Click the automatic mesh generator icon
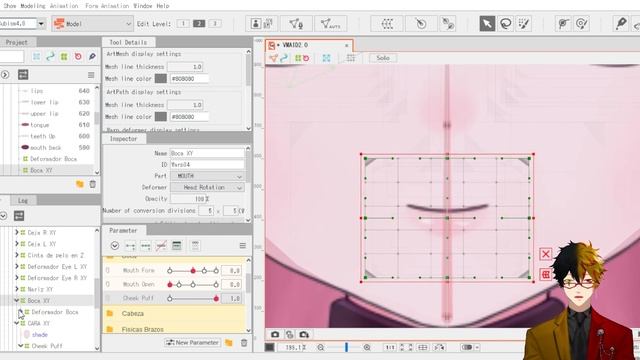Screen dimensions: 640x360 click(331, 24)
